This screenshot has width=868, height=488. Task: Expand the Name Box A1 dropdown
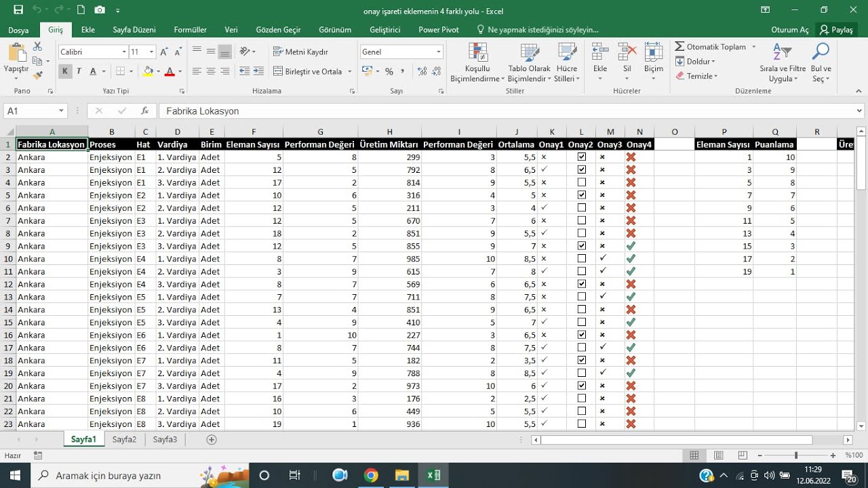pos(61,110)
